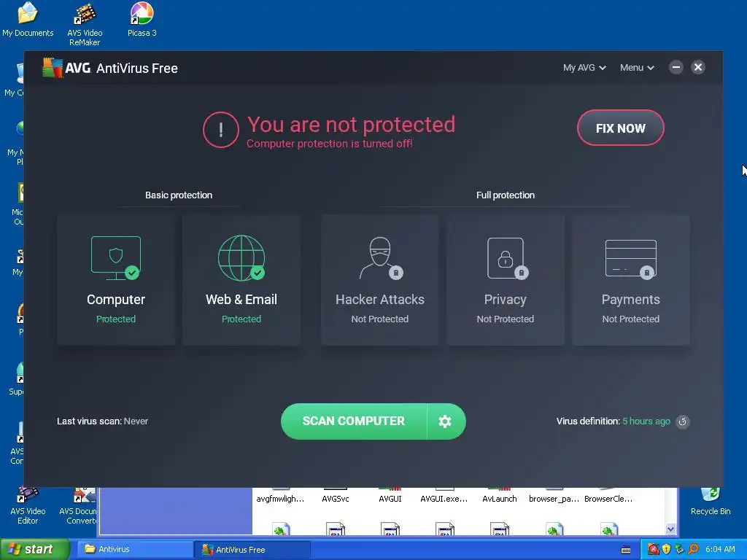Close the AVG AntiVirus window

tap(698, 67)
